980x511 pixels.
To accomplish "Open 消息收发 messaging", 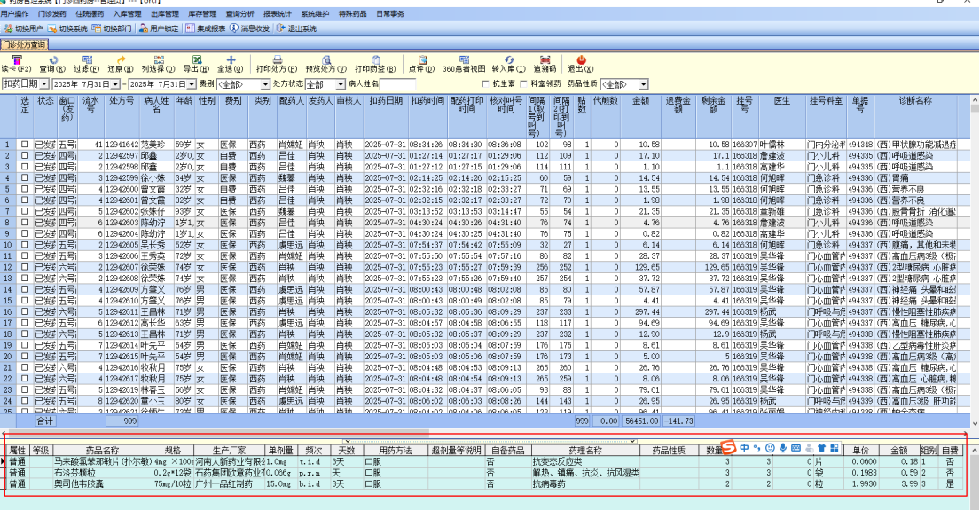I will coord(250,28).
